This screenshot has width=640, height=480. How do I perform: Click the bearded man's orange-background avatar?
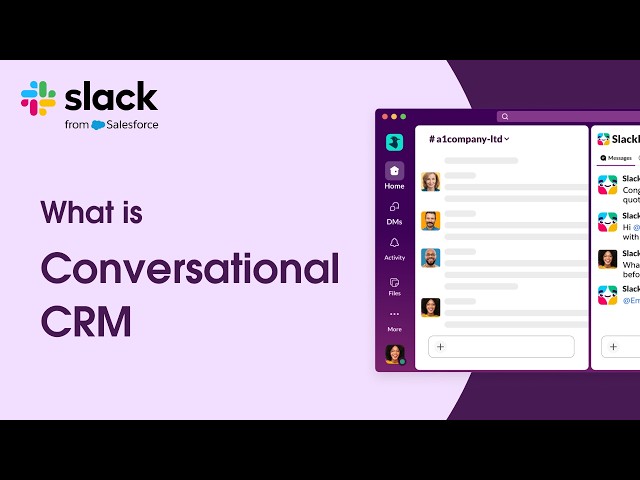point(431,221)
